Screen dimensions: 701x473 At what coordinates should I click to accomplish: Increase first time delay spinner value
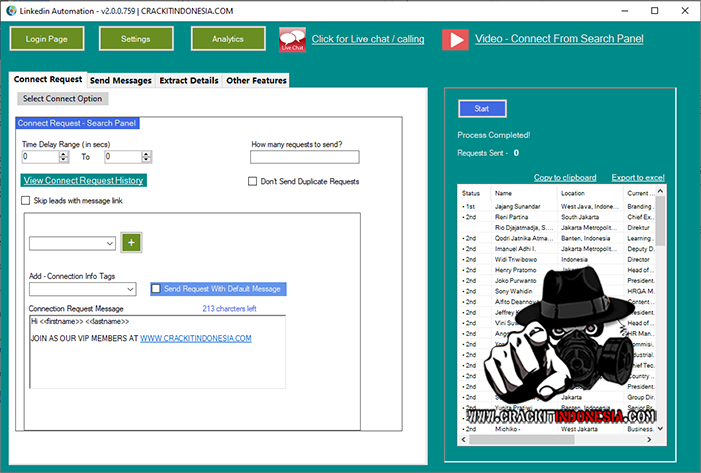(x=63, y=153)
